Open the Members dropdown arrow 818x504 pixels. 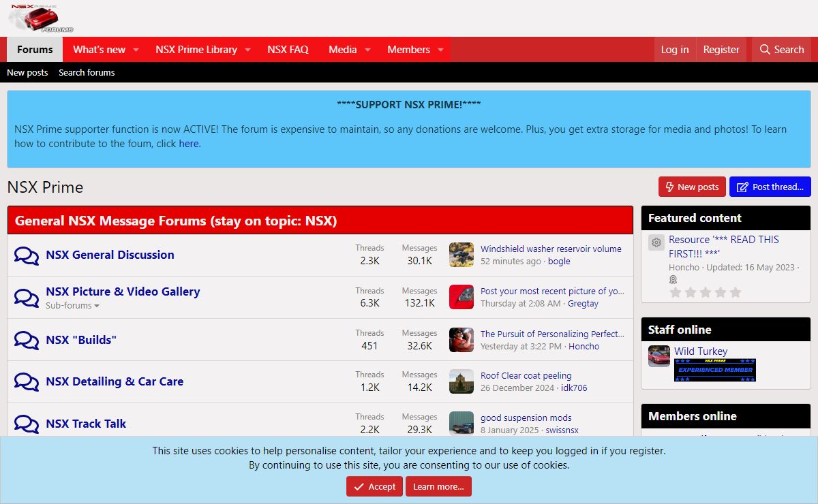coord(440,50)
